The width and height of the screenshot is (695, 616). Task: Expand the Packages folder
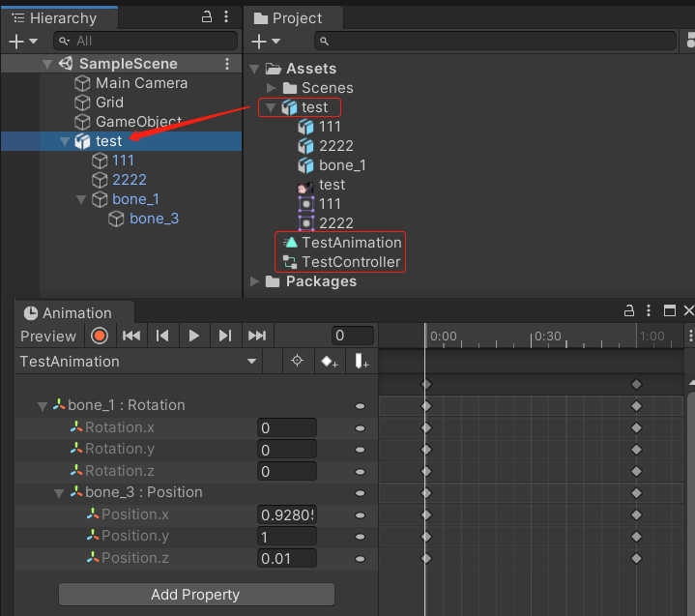coord(255,281)
